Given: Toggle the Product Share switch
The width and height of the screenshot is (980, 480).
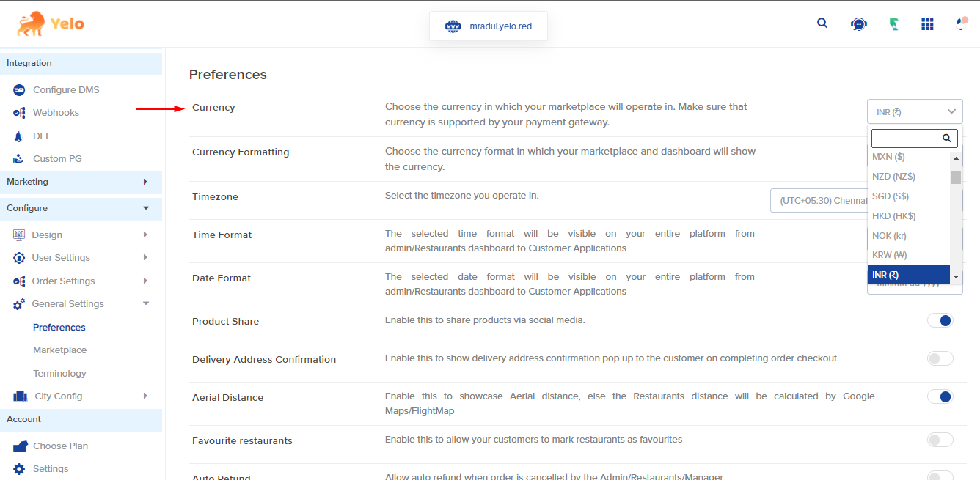Looking at the screenshot, I should (x=940, y=320).
